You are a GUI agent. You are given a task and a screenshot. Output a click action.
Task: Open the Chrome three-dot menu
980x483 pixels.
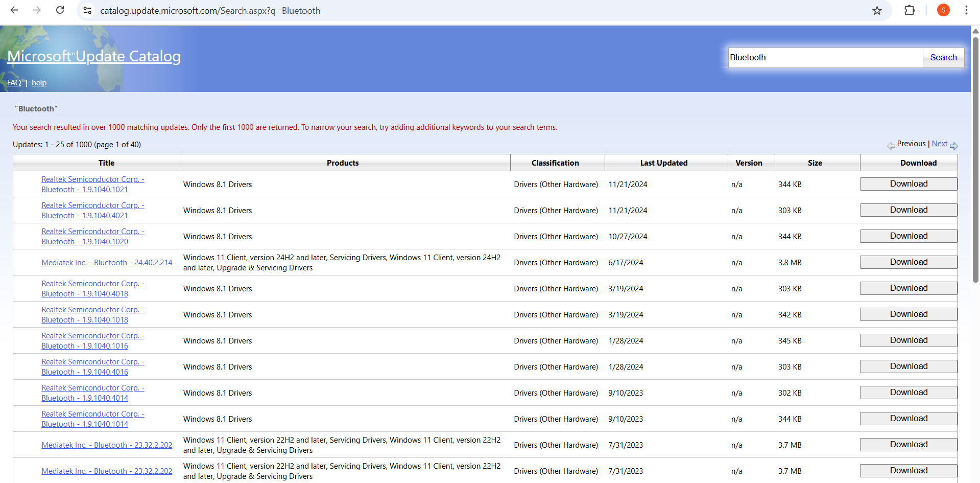(x=966, y=10)
